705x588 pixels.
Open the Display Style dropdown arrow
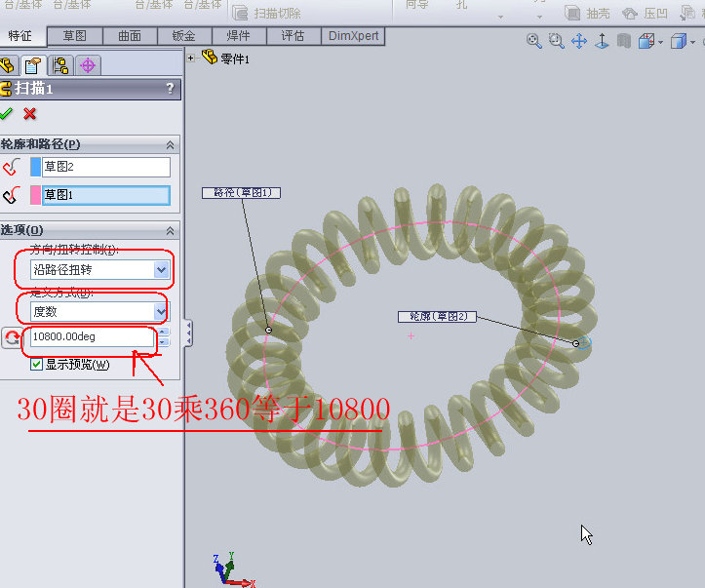[693, 42]
